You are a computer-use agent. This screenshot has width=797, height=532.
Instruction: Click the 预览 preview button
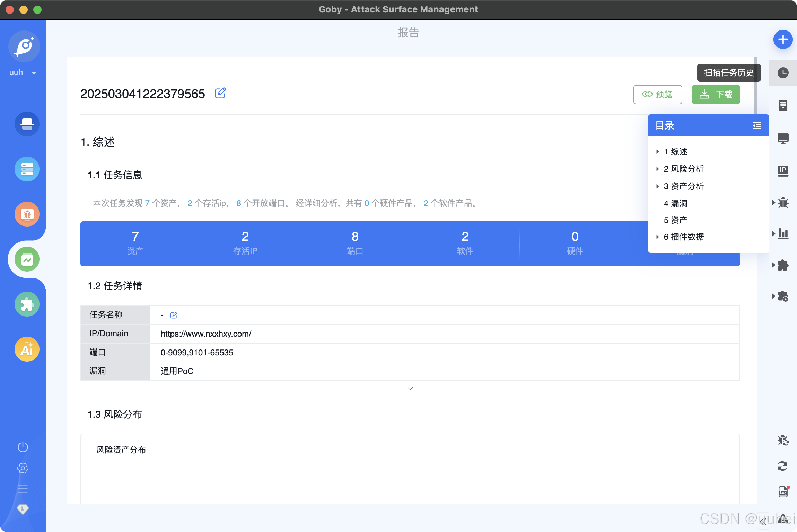[657, 94]
